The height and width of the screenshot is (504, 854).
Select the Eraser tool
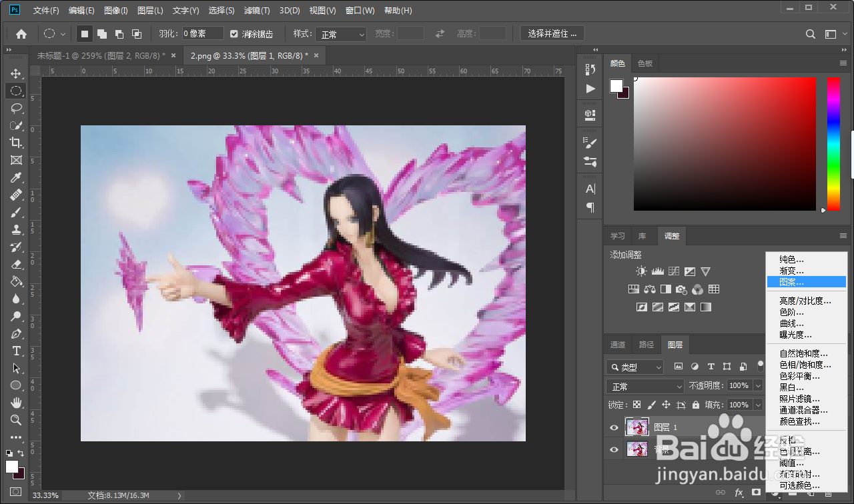[x=15, y=264]
